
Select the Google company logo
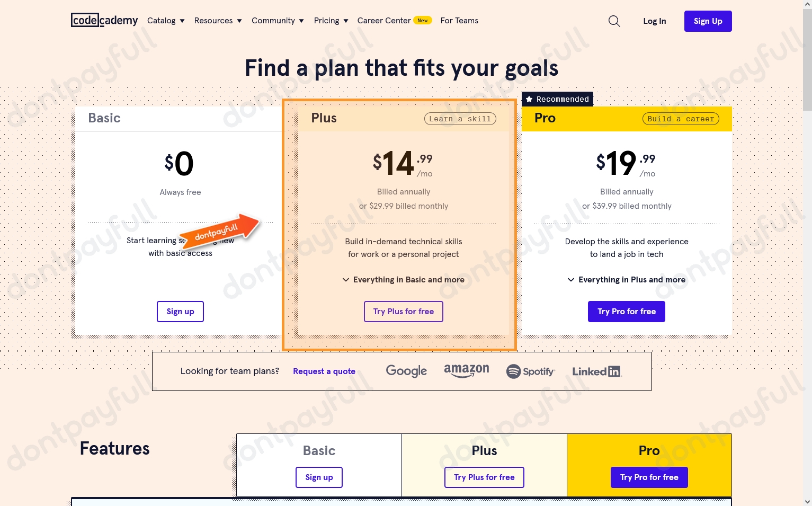[406, 371]
